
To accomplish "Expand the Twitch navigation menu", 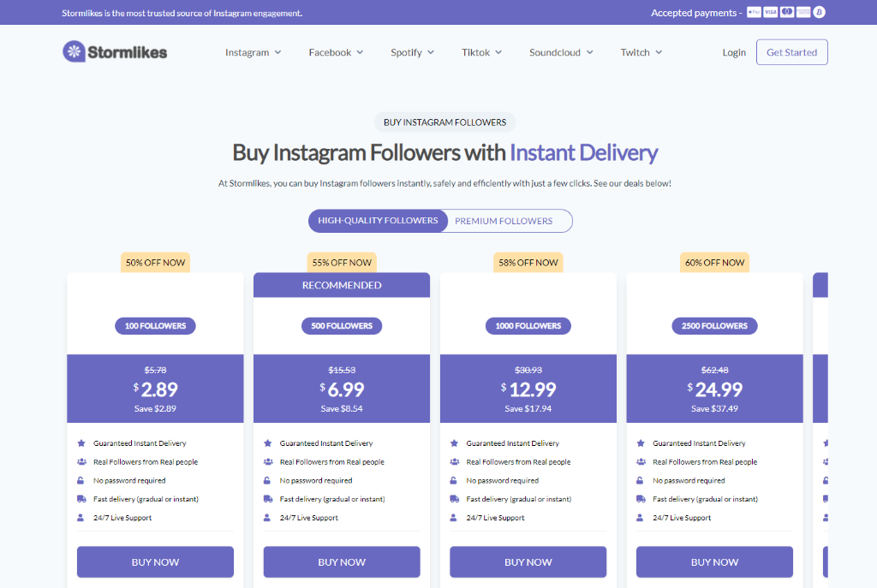I will (641, 52).
